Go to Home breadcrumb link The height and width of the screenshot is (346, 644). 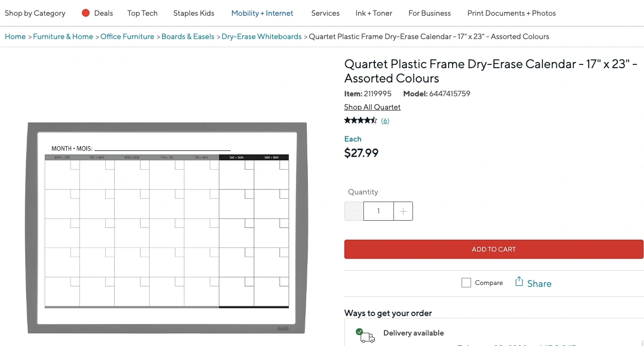pos(15,36)
